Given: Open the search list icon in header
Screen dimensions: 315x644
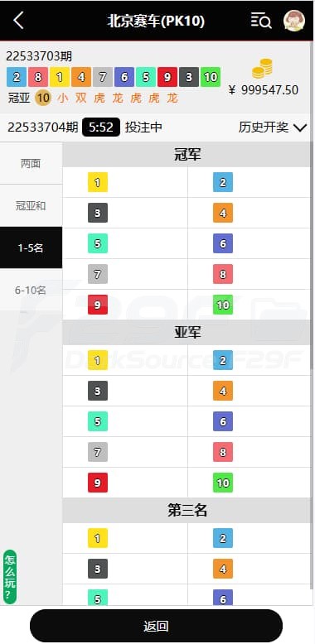Looking at the screenshot, I should pyautogui.click(x=261, y=21).
